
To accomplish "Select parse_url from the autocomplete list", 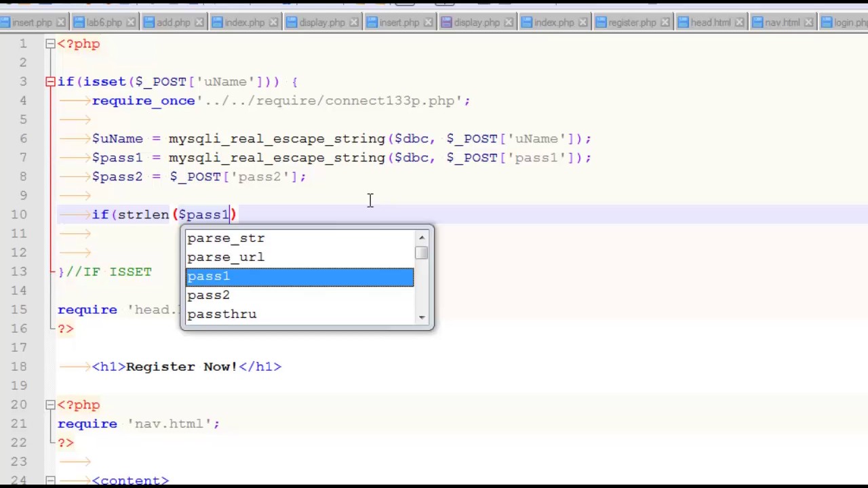I will pos(300,258).
